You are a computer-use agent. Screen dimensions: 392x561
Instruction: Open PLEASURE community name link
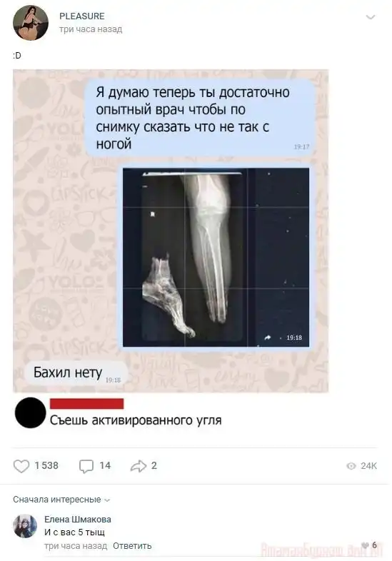pos(82,16)
